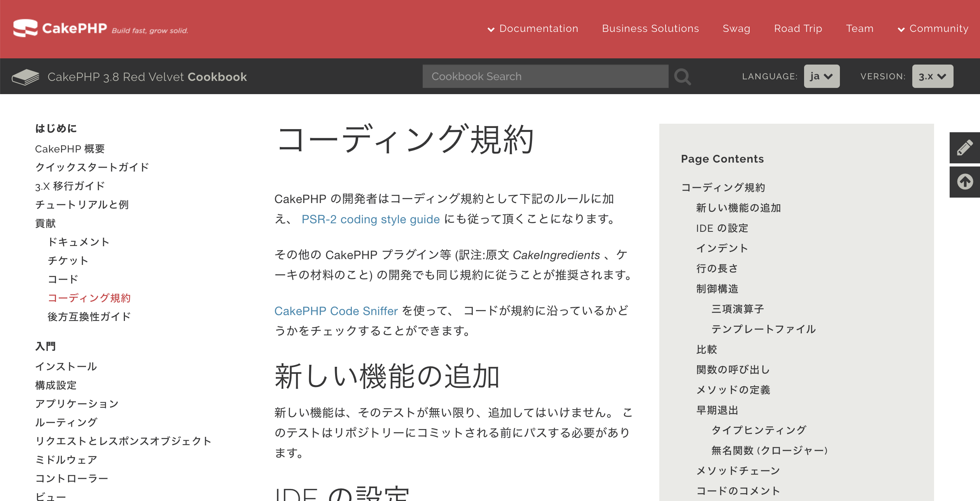Jump to インデント in Page Contents
Viewport: 980px width, 501px height.
(x=722, y=248)
